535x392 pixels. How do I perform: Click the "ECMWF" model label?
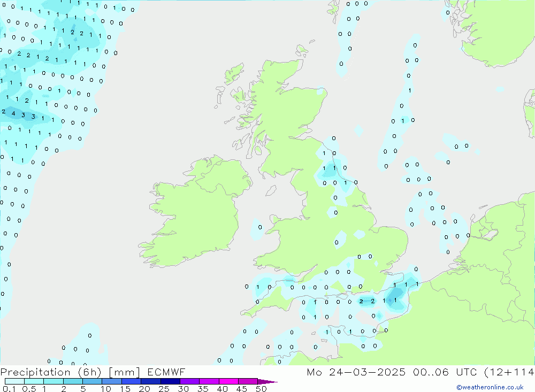point(166,372)
